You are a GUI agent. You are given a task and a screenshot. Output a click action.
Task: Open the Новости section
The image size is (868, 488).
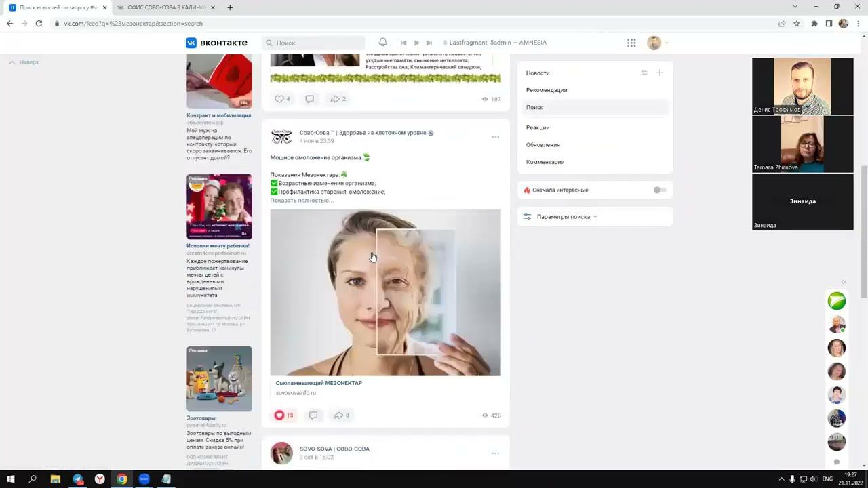click(538, 73)
